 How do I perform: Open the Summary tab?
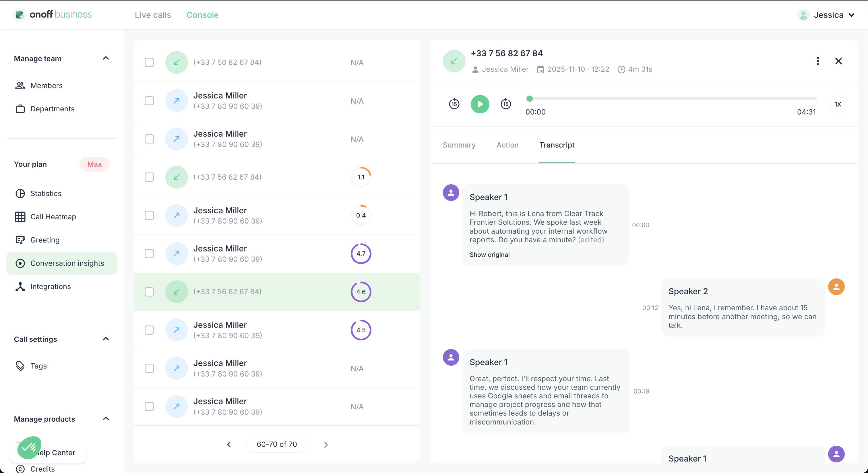(459, 145)
